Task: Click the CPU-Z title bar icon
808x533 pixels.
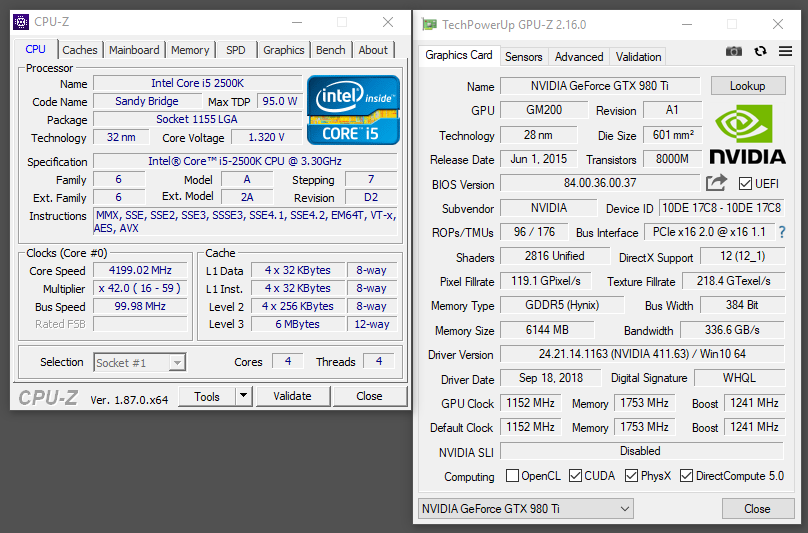Action: [x=21, y=22]
